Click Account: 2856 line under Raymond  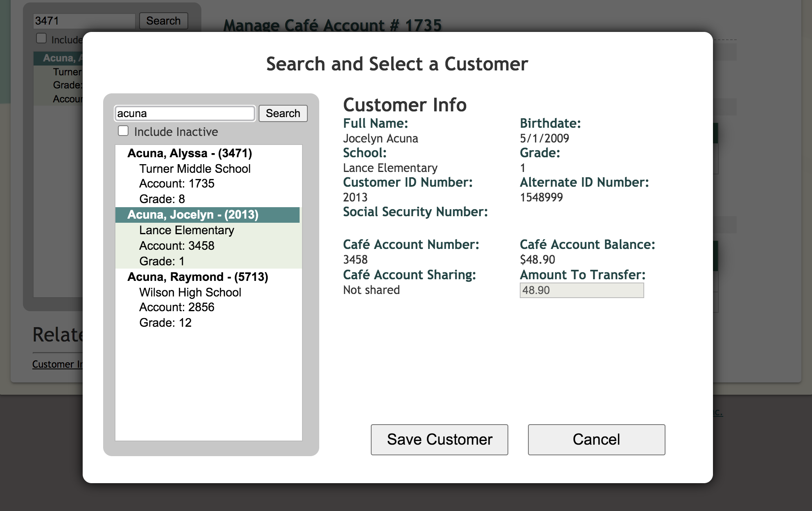coord(177,307)
